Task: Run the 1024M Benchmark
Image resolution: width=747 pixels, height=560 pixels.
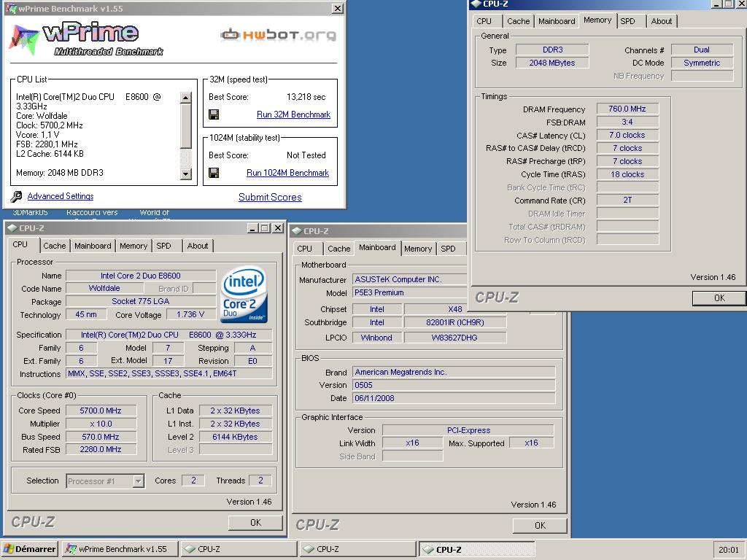Action: 287,173
